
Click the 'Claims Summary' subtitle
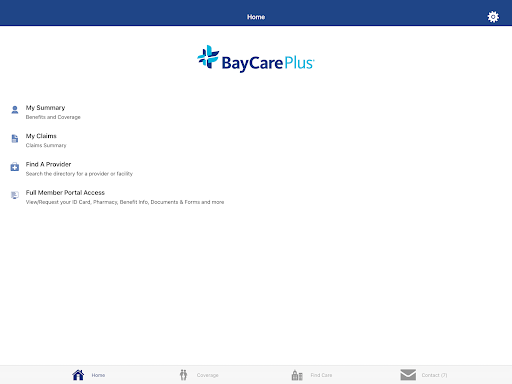(46, 145)
